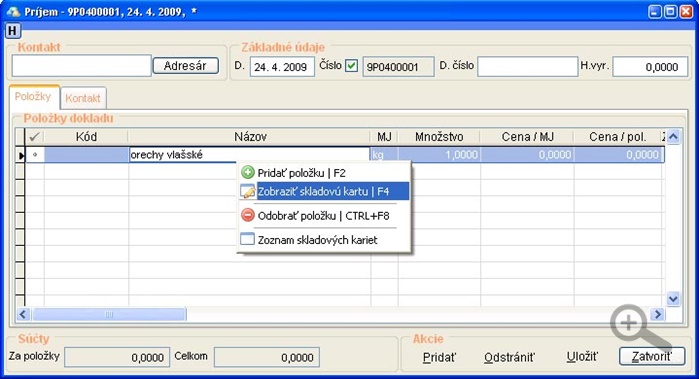699x379 pixels.
Task: Click the Kód cell of orechy vlašské row
Action: pos(86,155)
